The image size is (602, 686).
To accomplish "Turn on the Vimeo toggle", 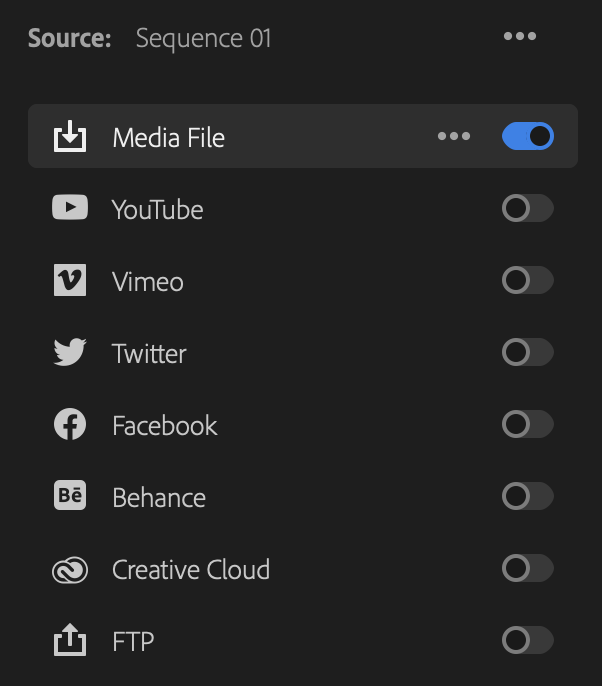I will (x=528, y=280).
